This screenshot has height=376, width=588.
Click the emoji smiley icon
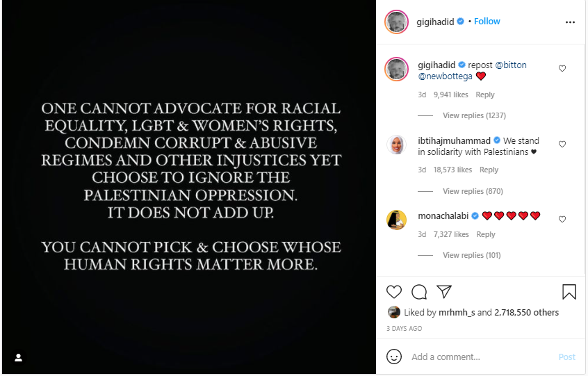(x=394, y=357)
